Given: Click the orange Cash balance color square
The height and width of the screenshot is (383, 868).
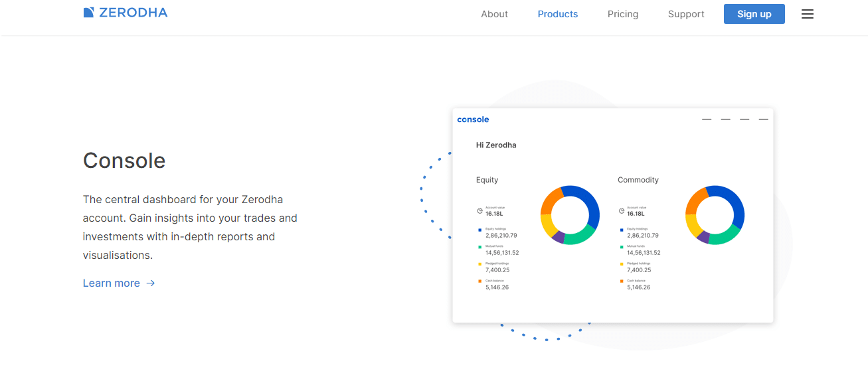Looking at the screenshot, I should click(x=479, y=281).
